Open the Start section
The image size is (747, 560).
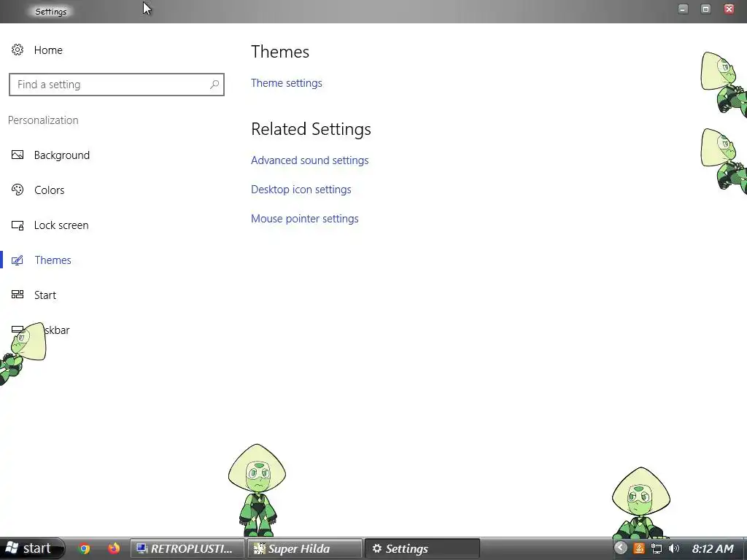coord(45,295)
